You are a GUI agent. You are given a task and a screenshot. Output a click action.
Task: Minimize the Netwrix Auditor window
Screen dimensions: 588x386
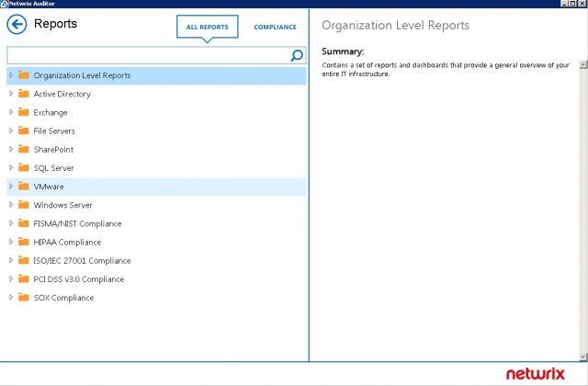click(565, 4)
